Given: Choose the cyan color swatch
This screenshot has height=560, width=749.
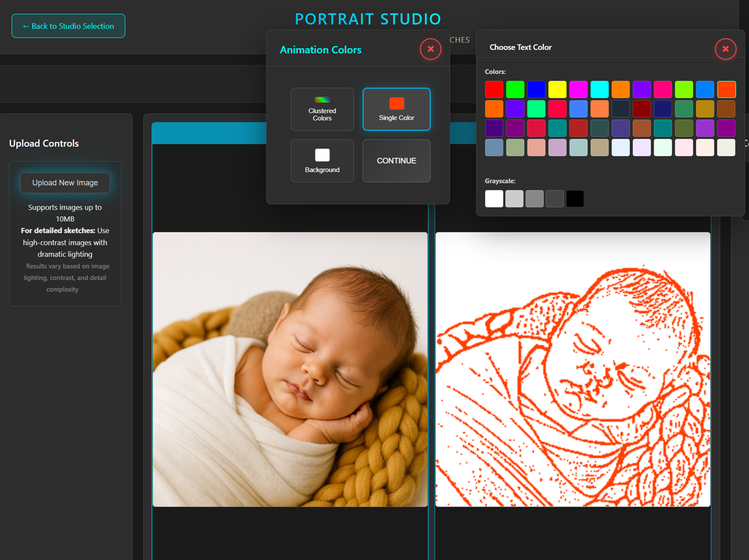Looking at the screenshot, I should 599,89.
